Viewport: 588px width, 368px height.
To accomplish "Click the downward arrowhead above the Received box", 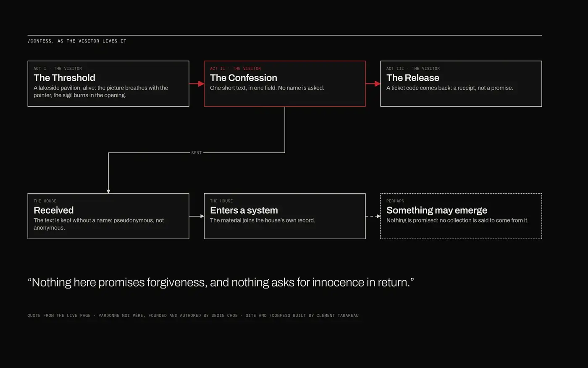I will pyautogui.click(x=108, y=191).
